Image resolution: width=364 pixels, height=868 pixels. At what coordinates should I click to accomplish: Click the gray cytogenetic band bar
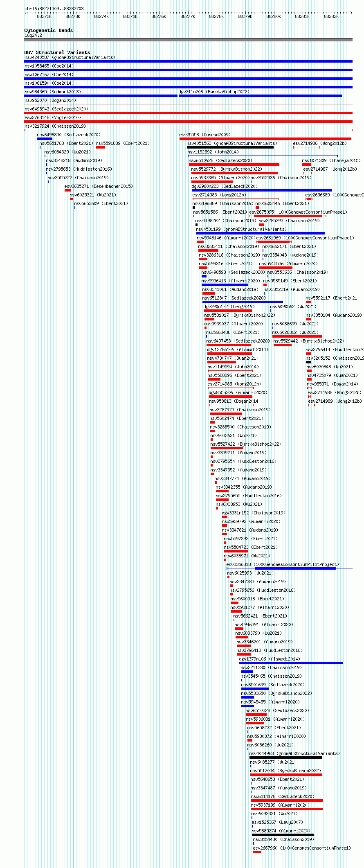click(188, 40)
